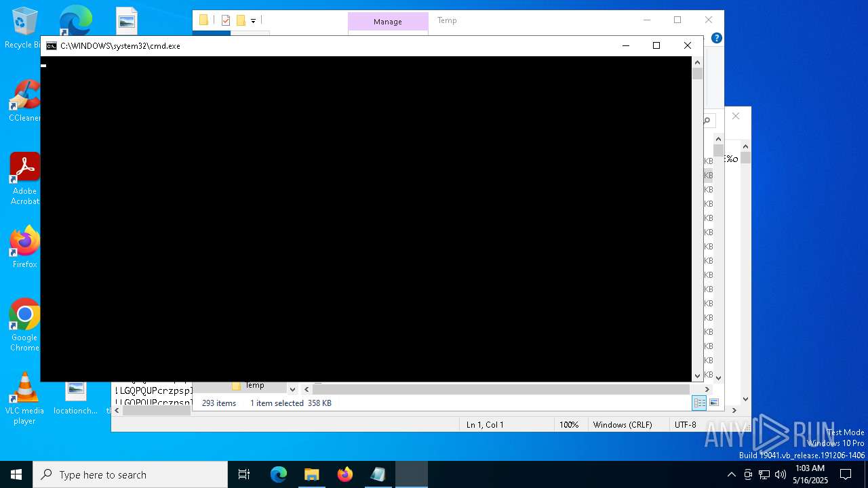868x488 pixels.
Task: Open Task View from the taskbar
Action: (244, 474)
